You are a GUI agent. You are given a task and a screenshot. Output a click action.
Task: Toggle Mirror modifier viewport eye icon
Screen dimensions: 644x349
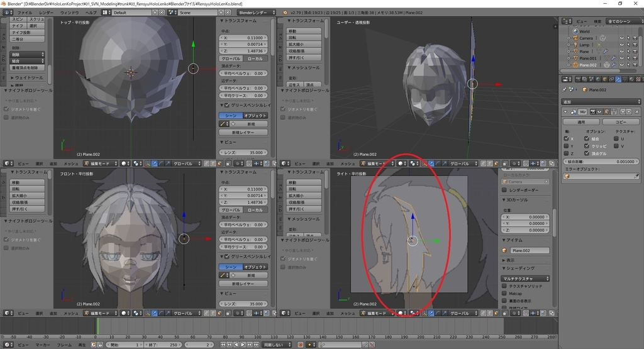[x=599, y=112]
